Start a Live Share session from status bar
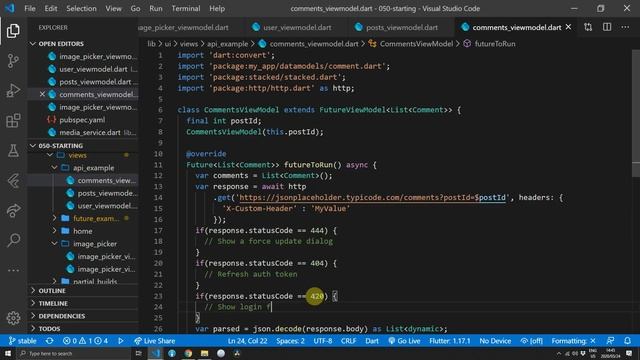The height and width of the screenshot is (360, 640). [x=154, y=341]
